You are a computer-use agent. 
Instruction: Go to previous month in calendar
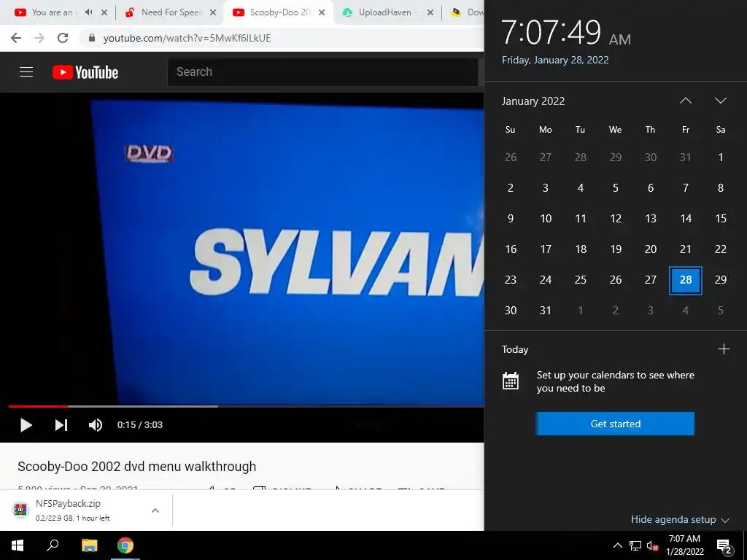point(686,101)
